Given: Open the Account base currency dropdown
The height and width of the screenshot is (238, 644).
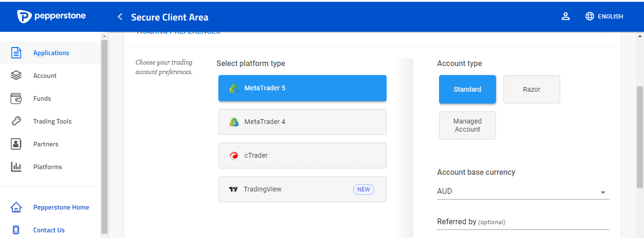Looking at the screenshot, I should click(x=523, y=191).
